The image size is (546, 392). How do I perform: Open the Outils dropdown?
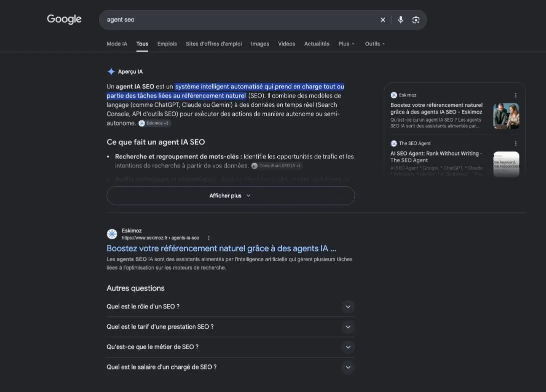(x=375, y=44)
